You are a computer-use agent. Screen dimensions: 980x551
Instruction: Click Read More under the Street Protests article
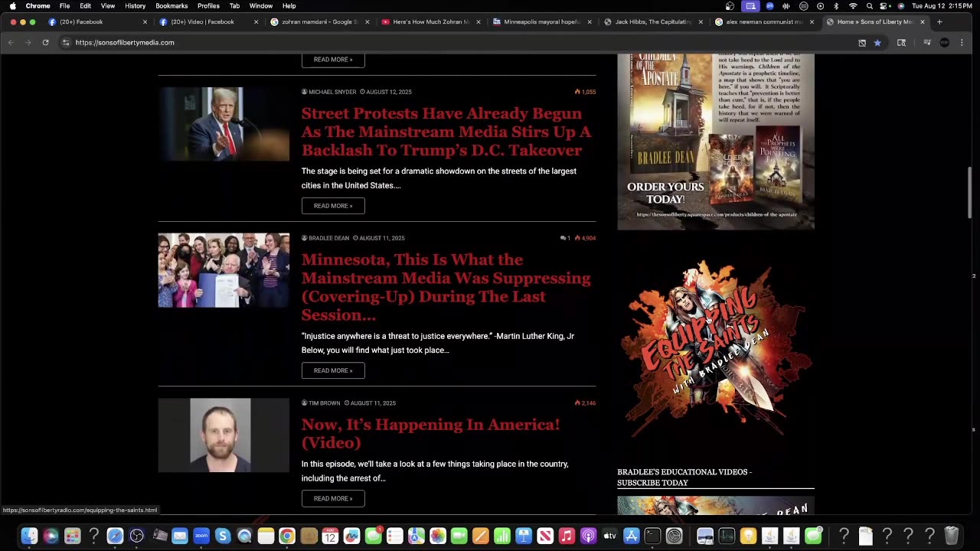coord(333,206)
